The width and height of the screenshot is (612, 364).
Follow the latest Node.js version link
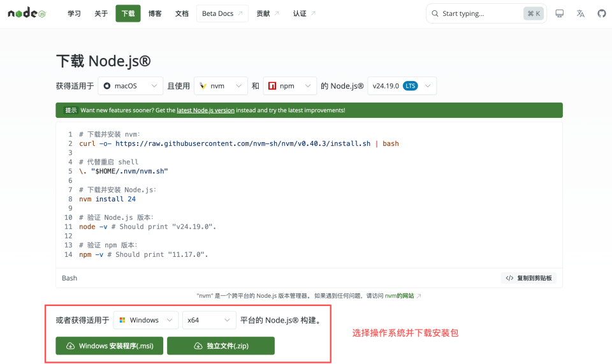click(x=205, y=110)
